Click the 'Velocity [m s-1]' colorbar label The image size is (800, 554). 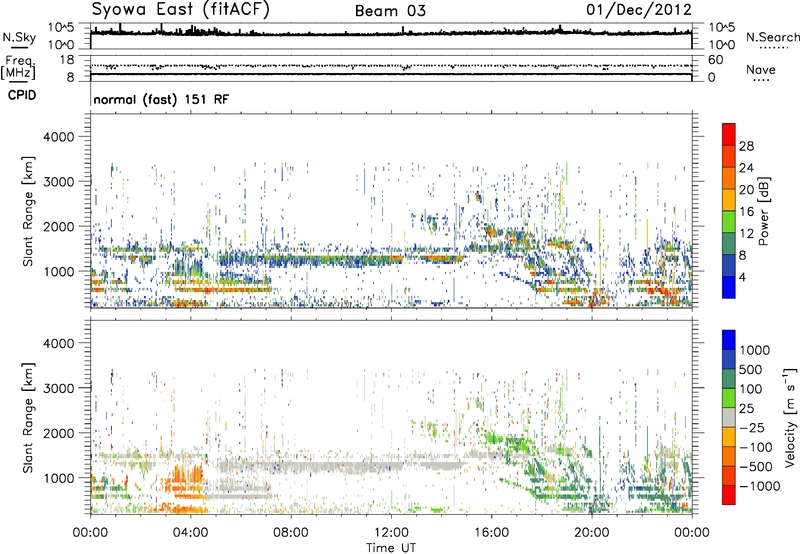(x=790, y=417)
